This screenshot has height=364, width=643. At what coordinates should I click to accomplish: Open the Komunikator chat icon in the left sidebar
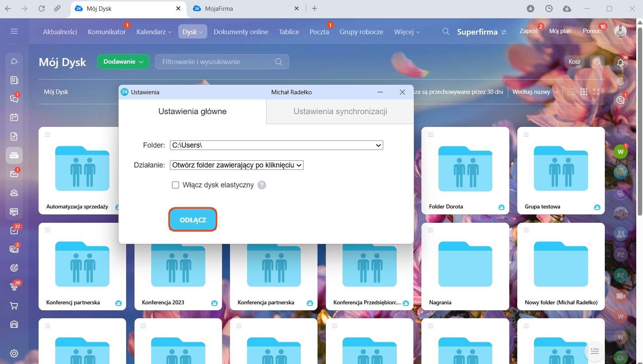coord(14,99)
